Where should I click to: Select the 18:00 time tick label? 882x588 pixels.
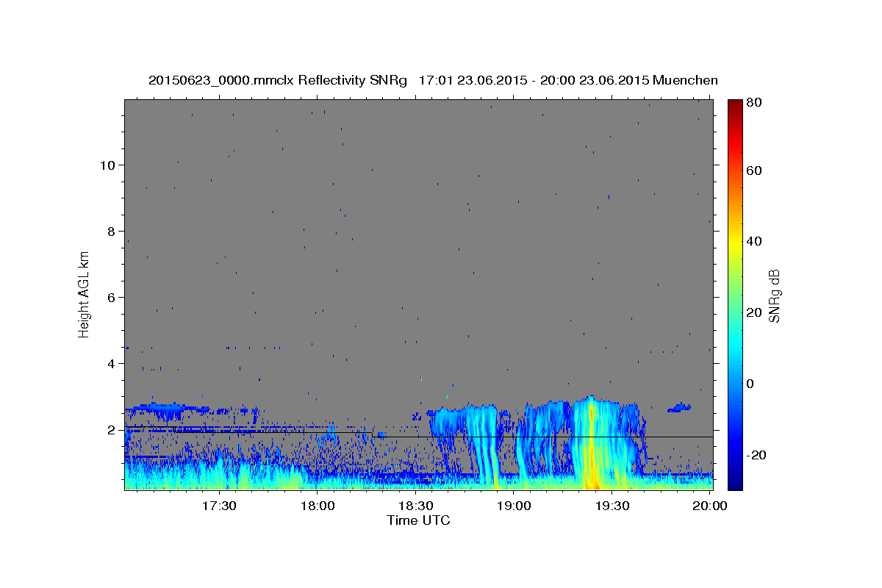coord(318,506)
